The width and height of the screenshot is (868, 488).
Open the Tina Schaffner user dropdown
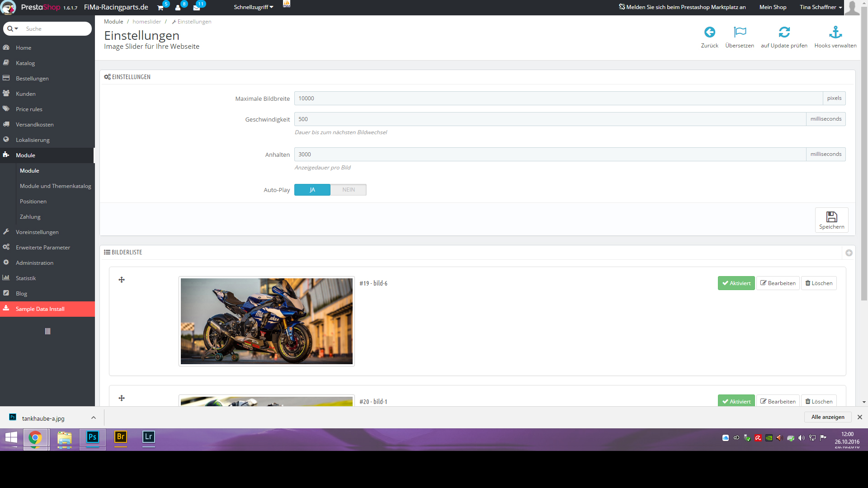pos(821,7)
